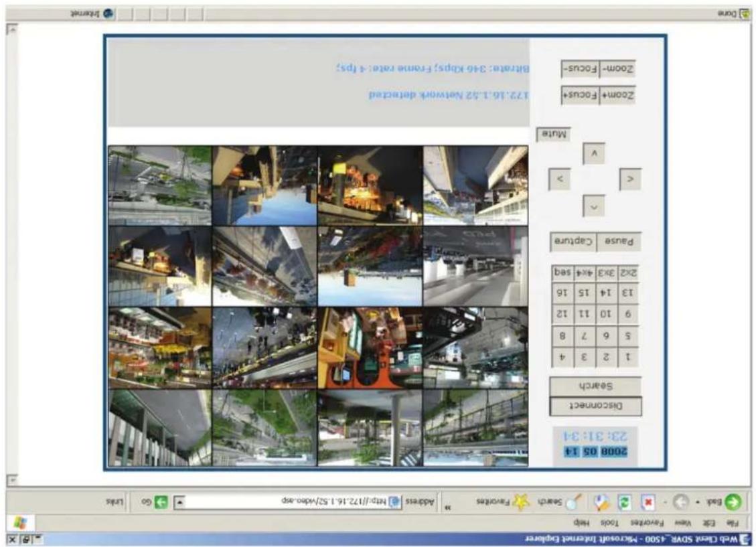Open the Help menu
The image size is (756, 547).
582,522
